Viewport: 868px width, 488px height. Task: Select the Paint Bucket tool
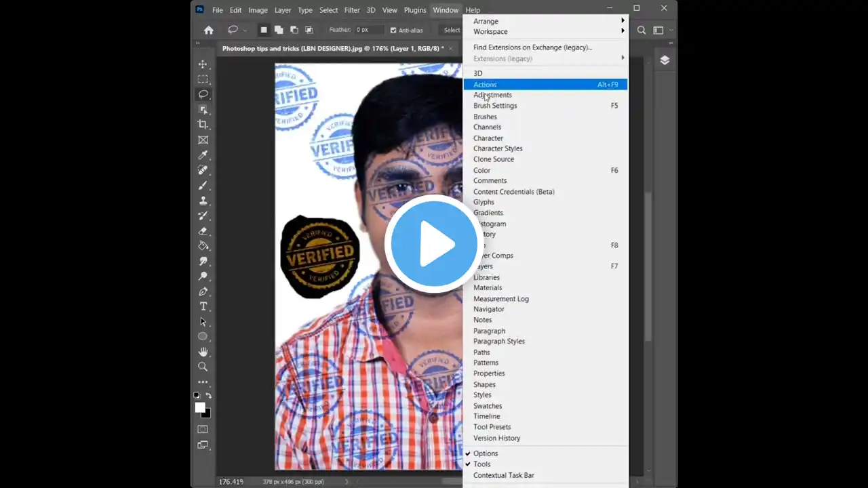click(x=203, y=246)
